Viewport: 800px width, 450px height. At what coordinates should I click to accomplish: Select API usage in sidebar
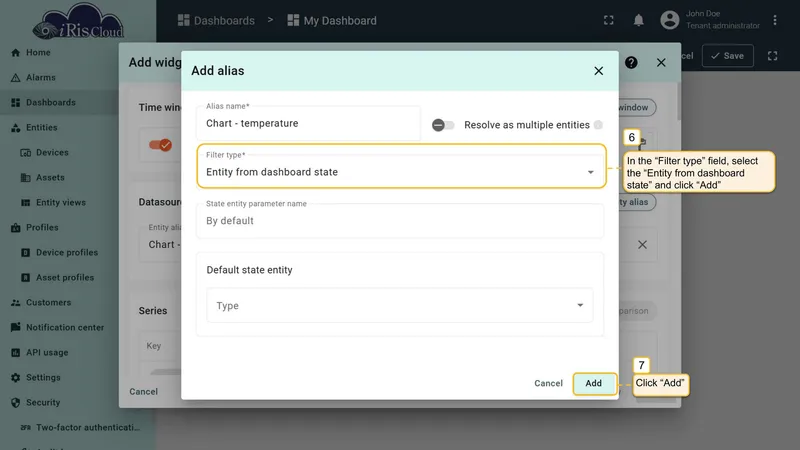(47, 353)
